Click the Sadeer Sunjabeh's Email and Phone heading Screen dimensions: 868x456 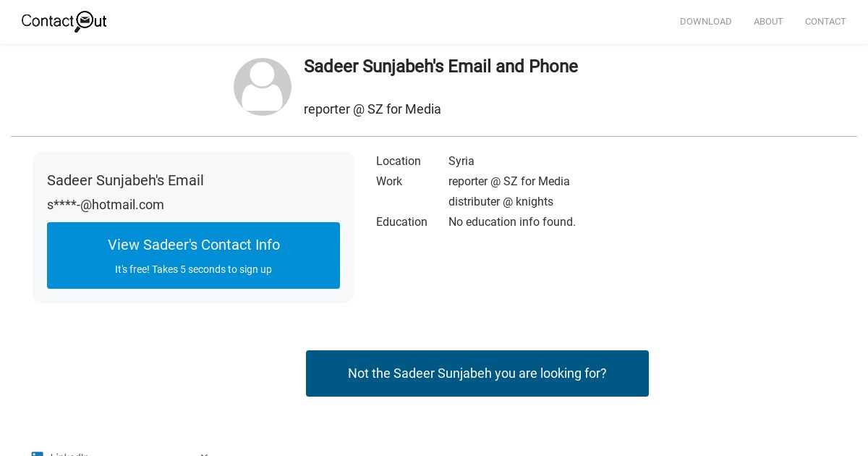point(441,67)
